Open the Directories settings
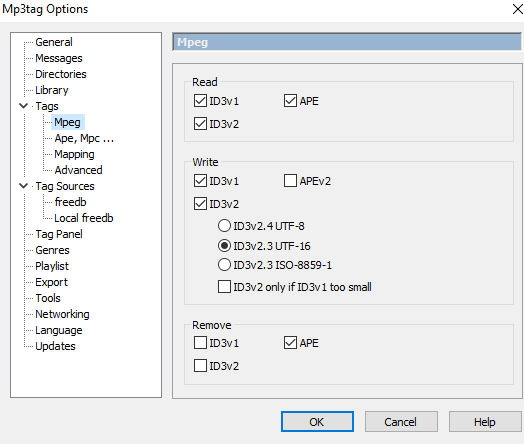 tap(61, 74)
